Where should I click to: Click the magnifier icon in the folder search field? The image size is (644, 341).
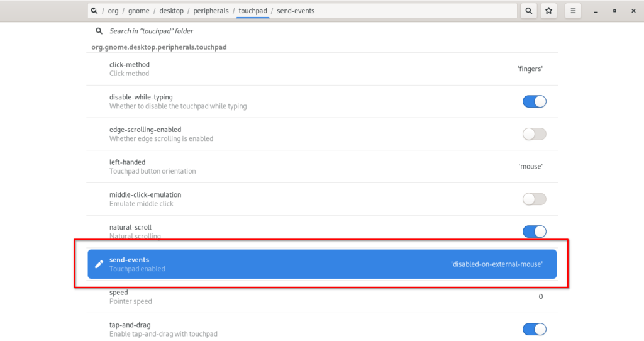[99, 31]
